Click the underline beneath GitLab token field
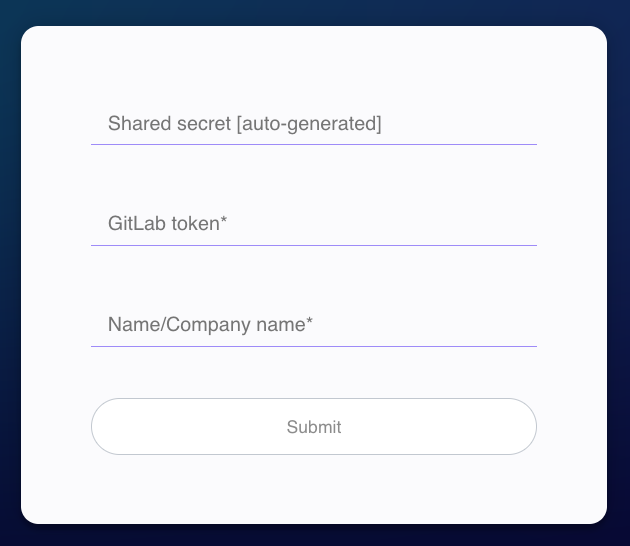 314,245
